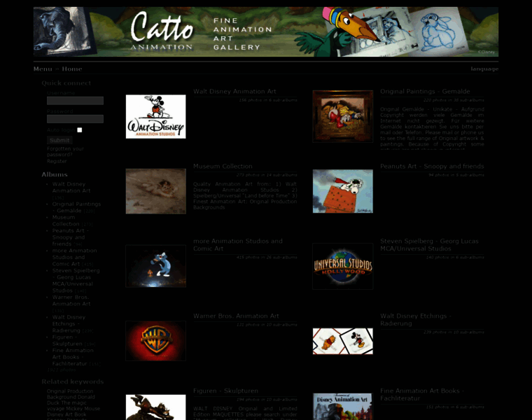This screenshot has height=420, width=532.
Task: Open the Museum Collection album thumbnail
Action: point(155,191)
